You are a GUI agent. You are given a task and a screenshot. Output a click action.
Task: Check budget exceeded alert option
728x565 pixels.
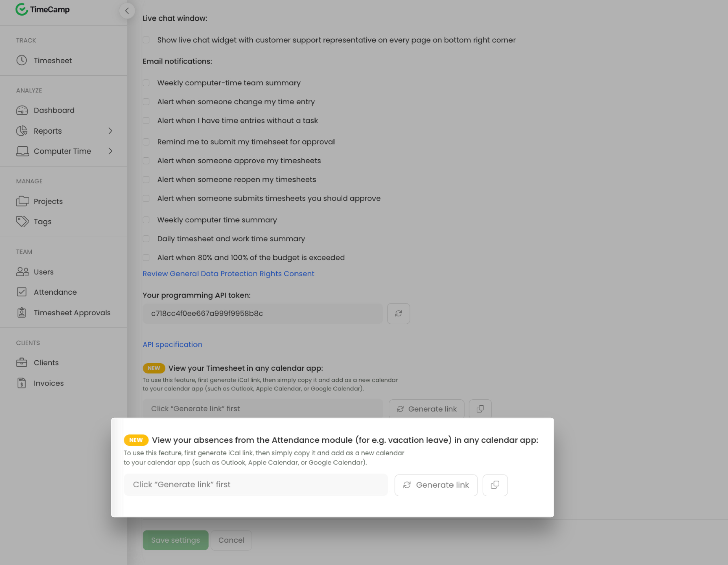[146, 257]
